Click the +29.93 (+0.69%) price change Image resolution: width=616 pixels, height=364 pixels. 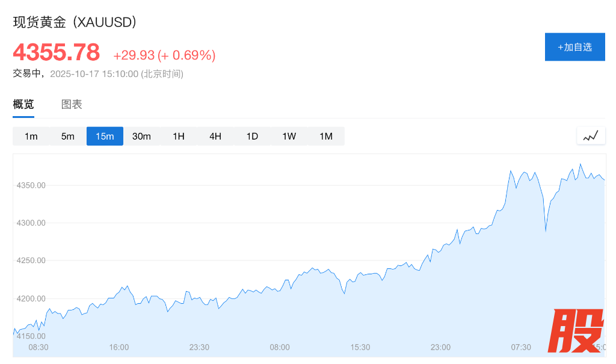164,55
